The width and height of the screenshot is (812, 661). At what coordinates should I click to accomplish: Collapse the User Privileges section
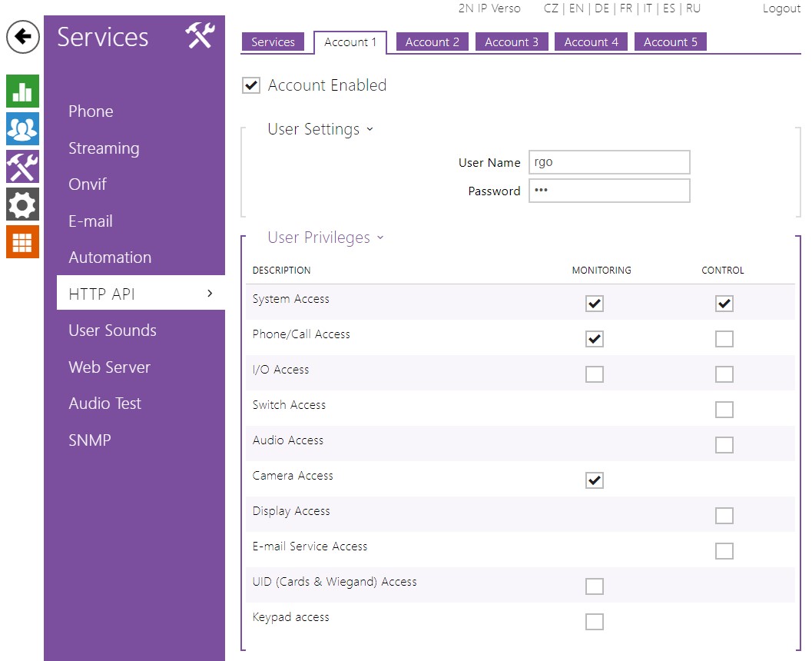click(x=379, y=237)
